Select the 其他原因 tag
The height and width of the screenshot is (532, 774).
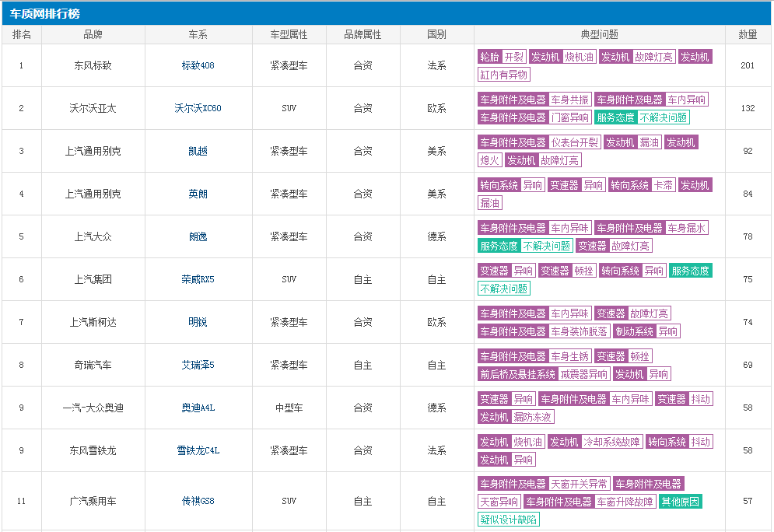tap(680, 502)
